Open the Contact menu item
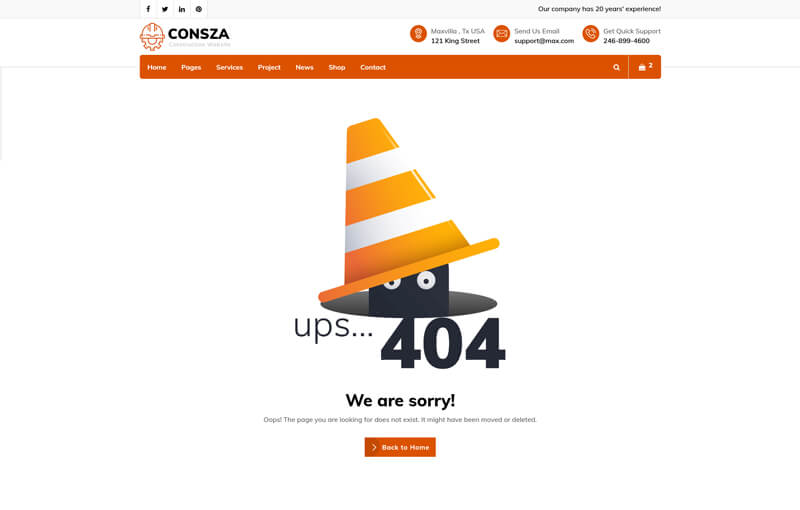The height and width of the screenshot is (510, 800). 372,67
